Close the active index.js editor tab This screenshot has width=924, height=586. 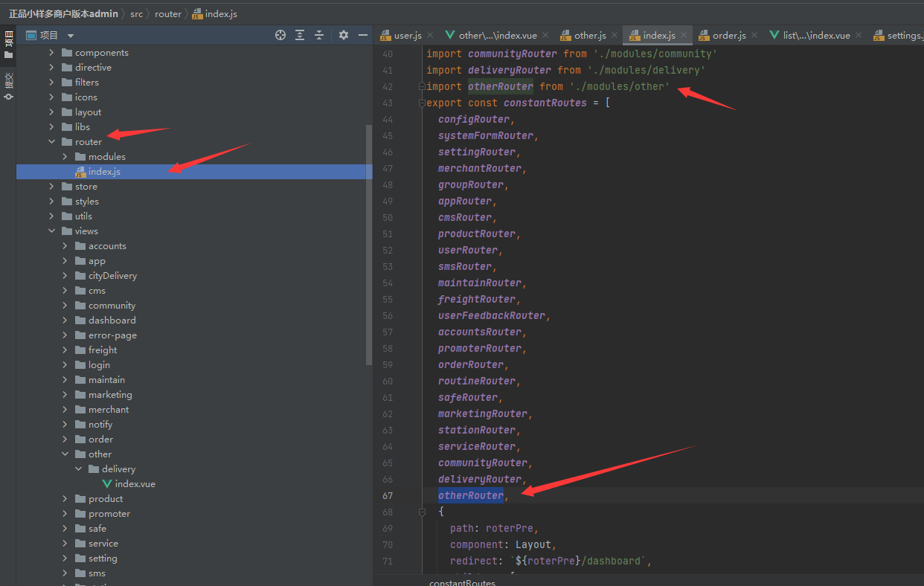[x=683, y=35]
